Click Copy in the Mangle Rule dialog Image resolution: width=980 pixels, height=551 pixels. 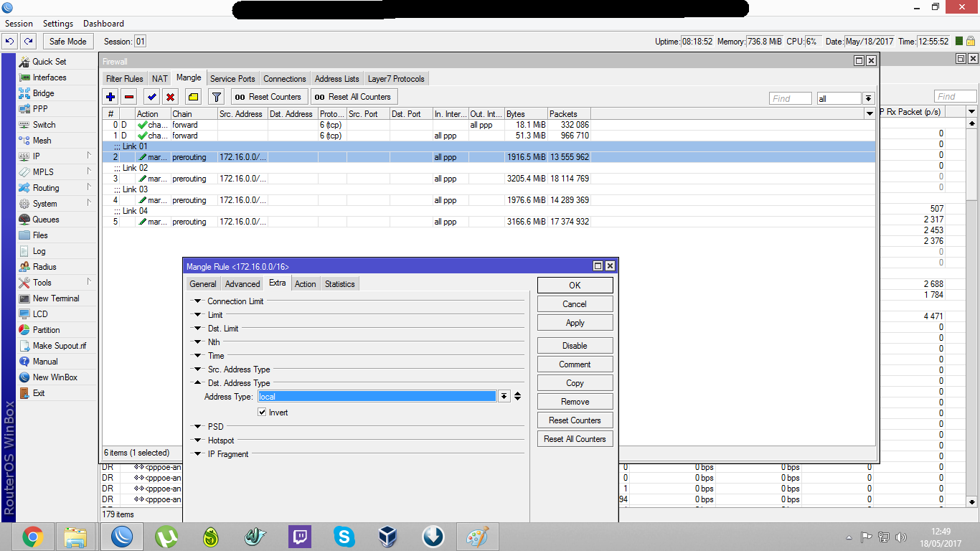pos(575,383)
